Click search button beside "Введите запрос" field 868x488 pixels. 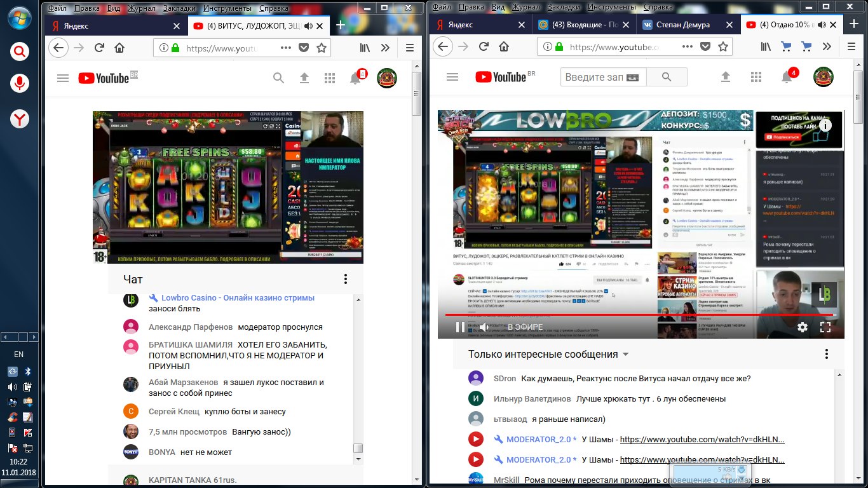[667, 78]
